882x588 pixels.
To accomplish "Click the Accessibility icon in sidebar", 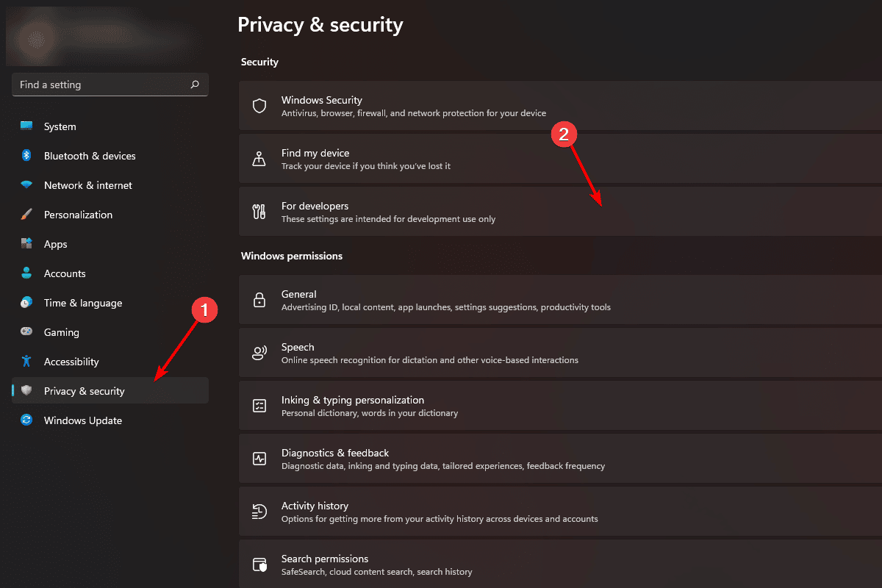I will click(26, 362).
